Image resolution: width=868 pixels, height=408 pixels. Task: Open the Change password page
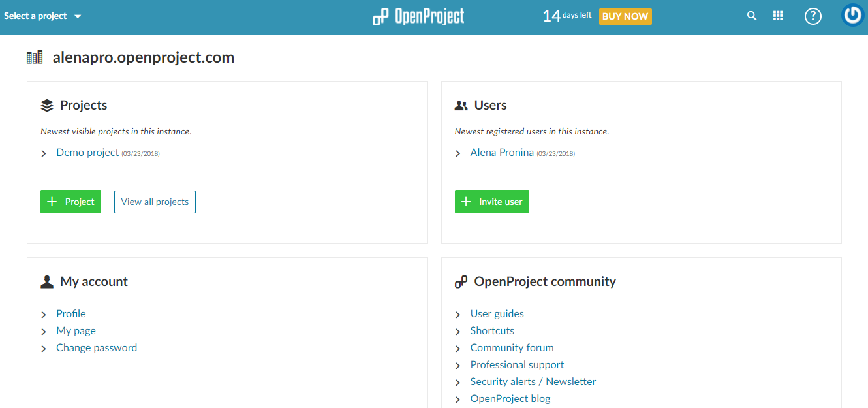click(x=97, y=347)
